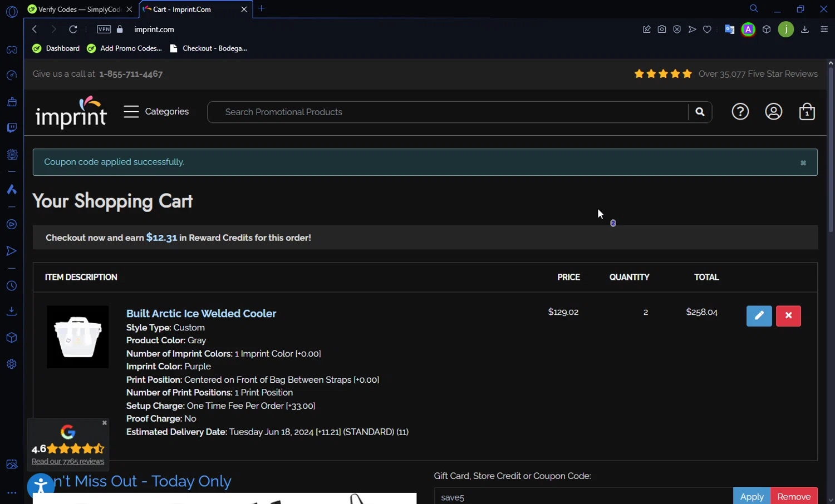Image resolution: width=835 pixels, height=504 pixels.
Task: Click the $258.04 total value
Action: pos(702,313)
